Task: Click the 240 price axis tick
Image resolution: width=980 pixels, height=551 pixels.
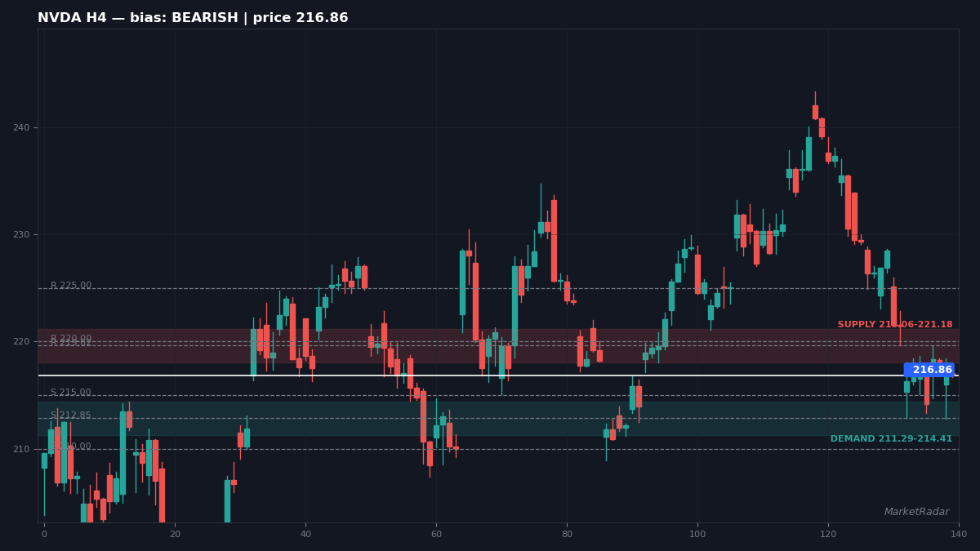Action: pos(21,128)
